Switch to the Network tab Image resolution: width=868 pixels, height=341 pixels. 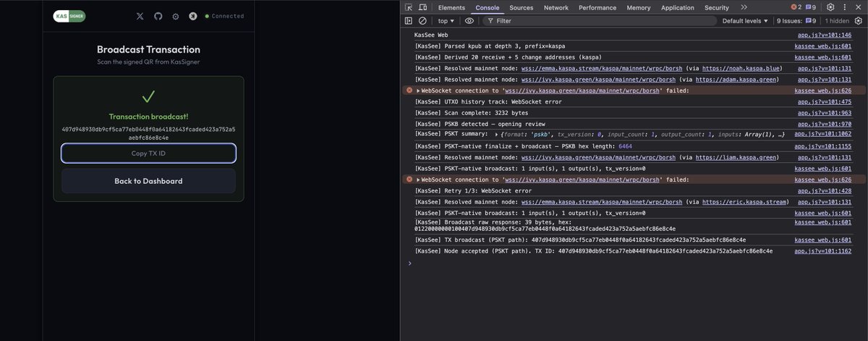(556, 7)
